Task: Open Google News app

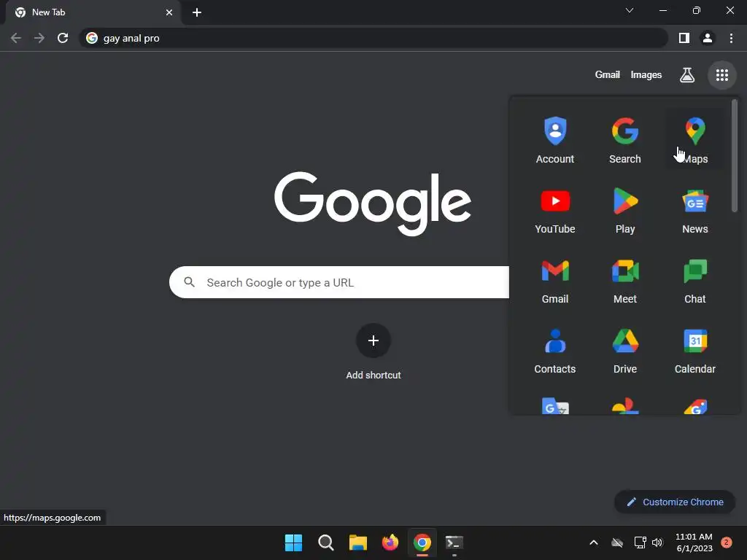Action: 694,210
